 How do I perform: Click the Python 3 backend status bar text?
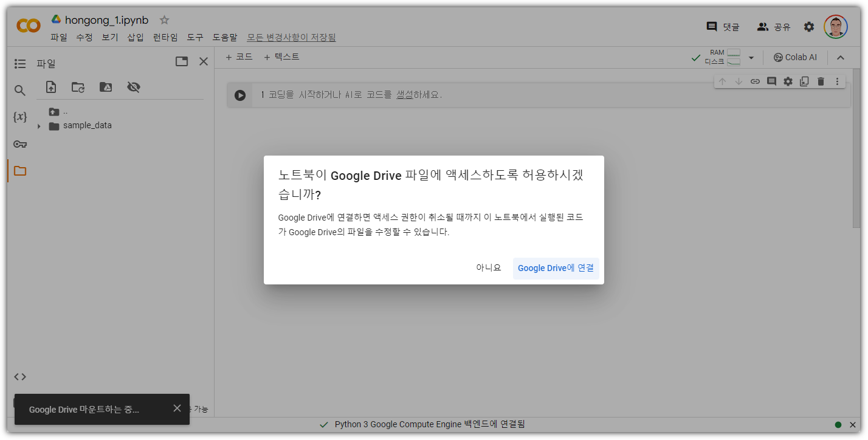coord(430,424)
